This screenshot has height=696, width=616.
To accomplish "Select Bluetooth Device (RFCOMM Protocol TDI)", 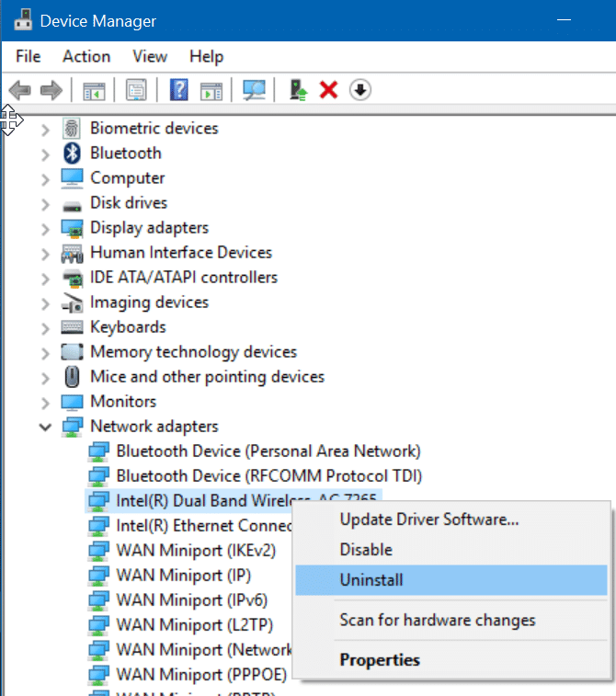I will coord(269,476).
